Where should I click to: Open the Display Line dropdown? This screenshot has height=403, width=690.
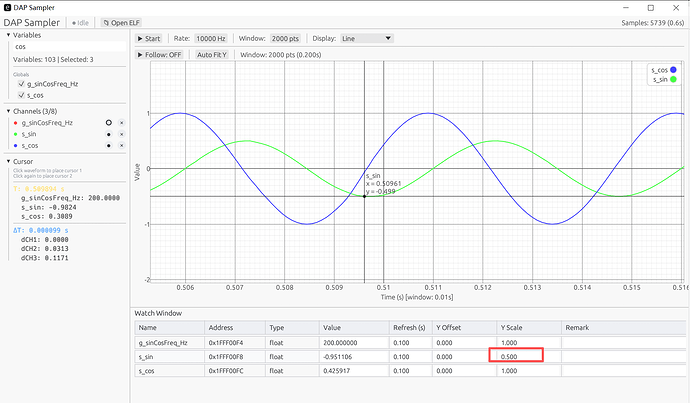tap(367, 38)
